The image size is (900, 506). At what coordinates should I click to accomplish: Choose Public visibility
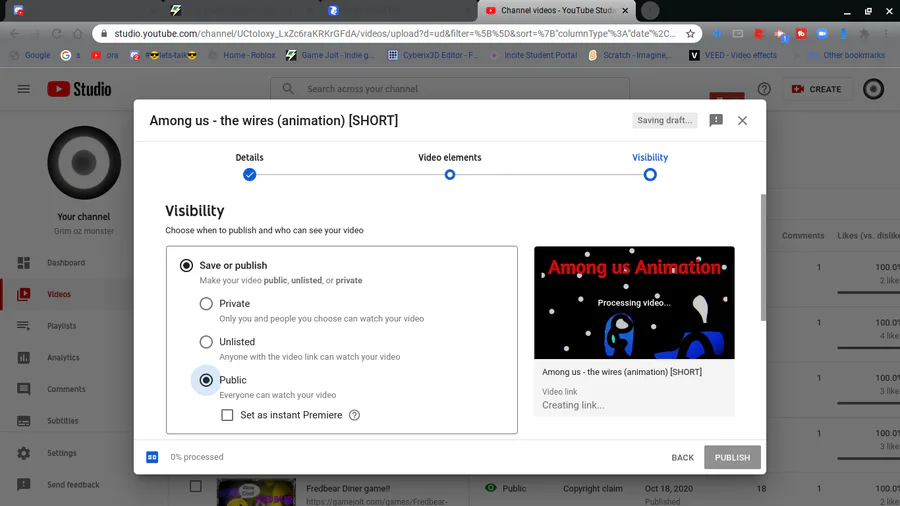(206, 380)
